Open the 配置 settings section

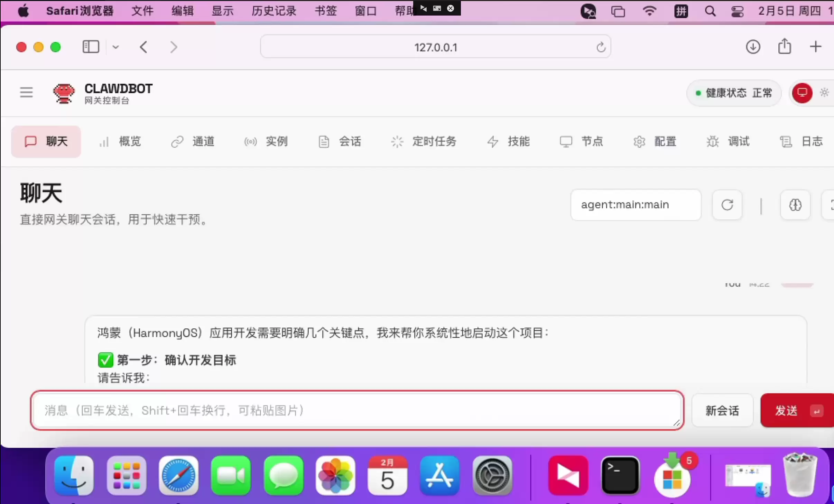tap(655, 142)
